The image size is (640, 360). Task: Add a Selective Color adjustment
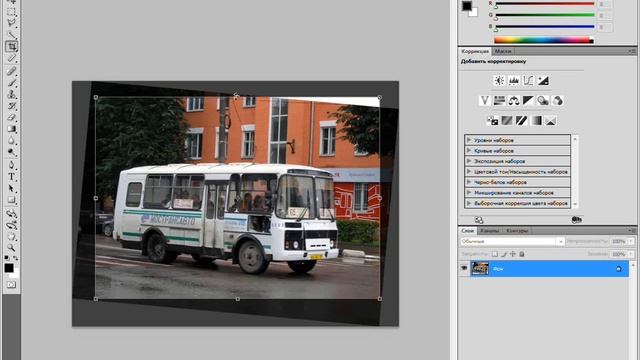pyautogui.click(x=551, y=120)
